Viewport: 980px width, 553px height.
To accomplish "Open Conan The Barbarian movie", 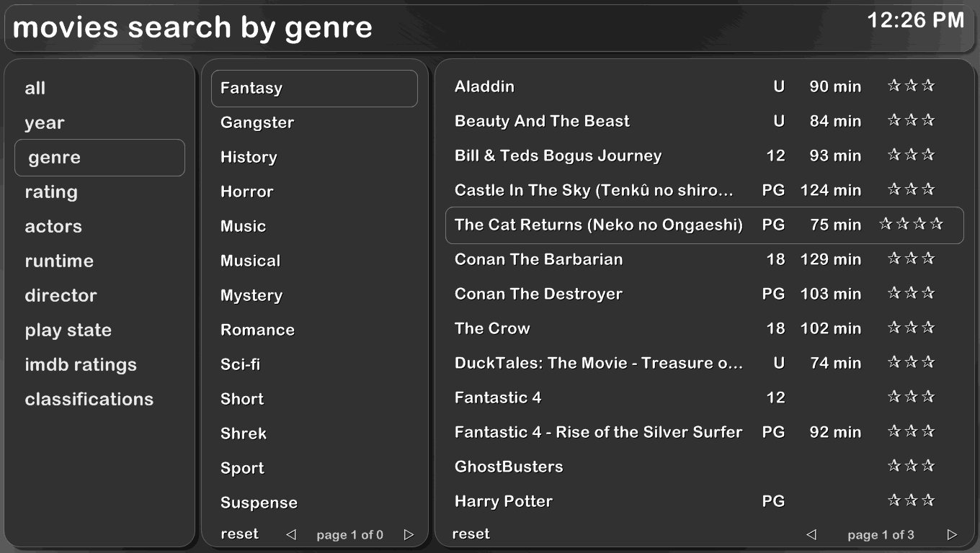I will [x=704, y=259].
